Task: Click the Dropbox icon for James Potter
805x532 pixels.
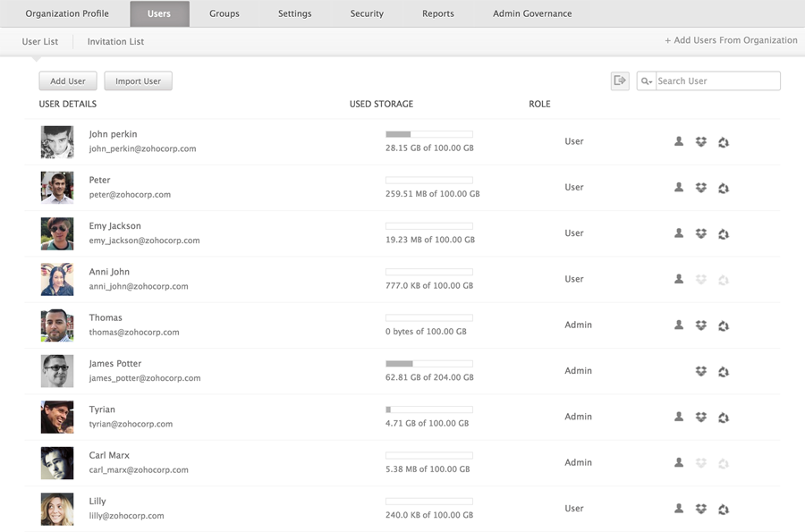Action: coord(701,371)
